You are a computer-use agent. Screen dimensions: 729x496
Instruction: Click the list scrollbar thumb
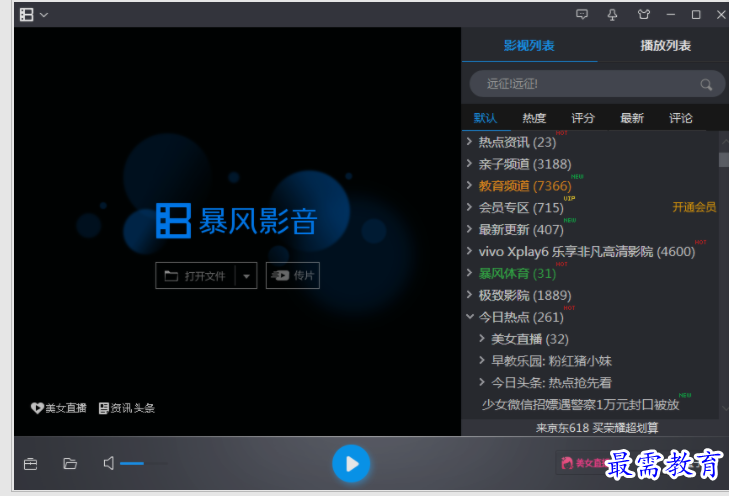tap(724, 159)
